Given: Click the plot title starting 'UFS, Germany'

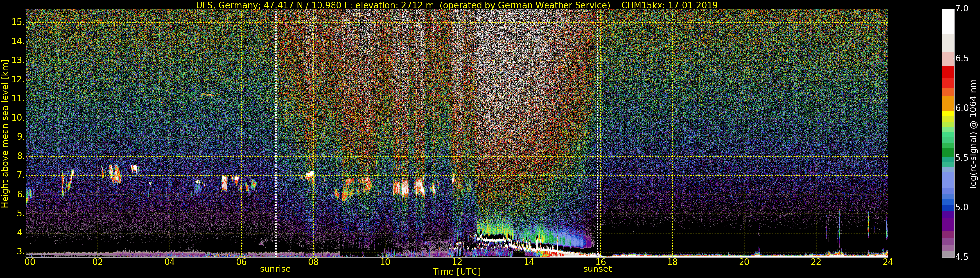Looking at the screenshot, I should point(457,5).
